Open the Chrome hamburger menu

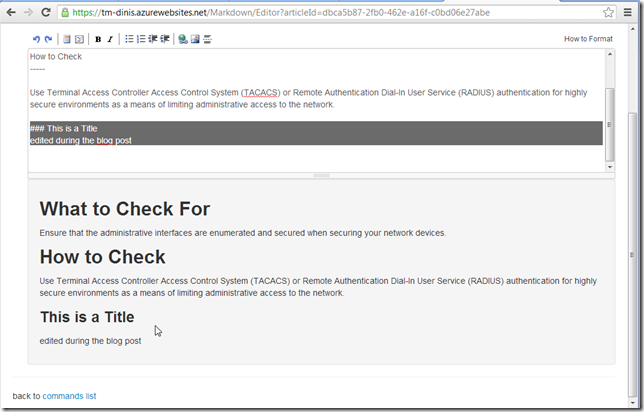click(x=628, y=12)
